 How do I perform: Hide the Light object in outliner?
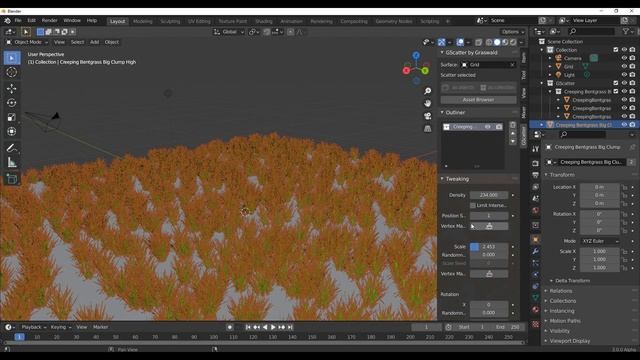pyautogui.click(x=624, y=75)
